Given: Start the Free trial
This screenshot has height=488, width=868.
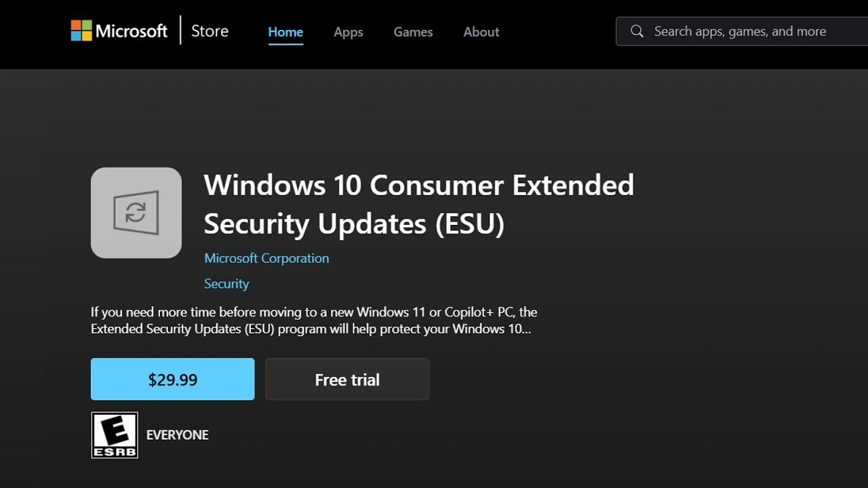Looking at the screenshot, I should pos(347,380).
